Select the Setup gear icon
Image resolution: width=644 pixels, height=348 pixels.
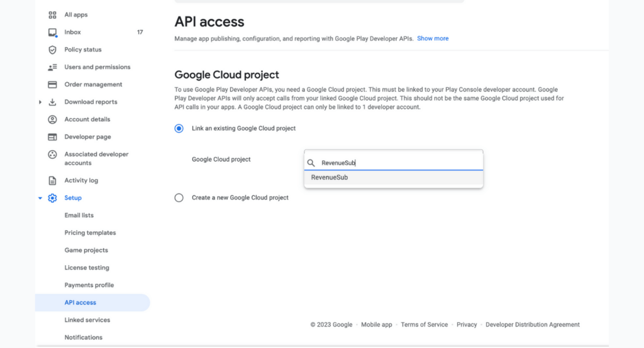pos(52,198)
